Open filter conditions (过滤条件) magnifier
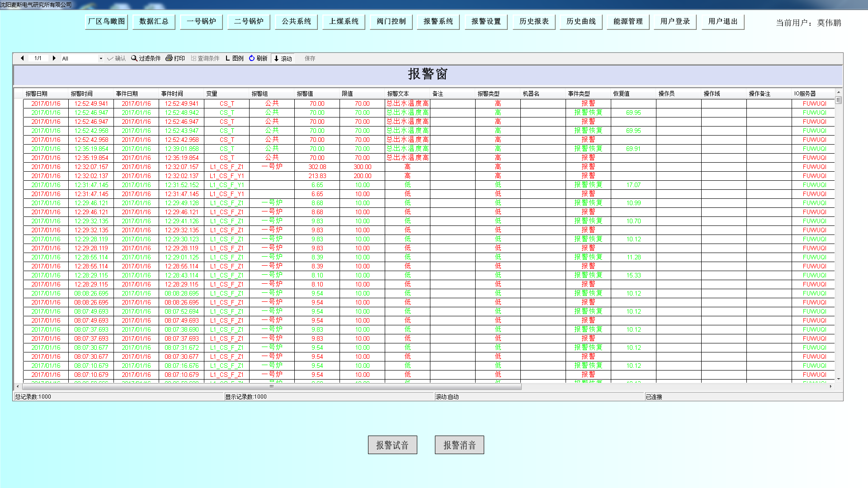The height and width of the screenshot is (488, 868). pos(134,58)
